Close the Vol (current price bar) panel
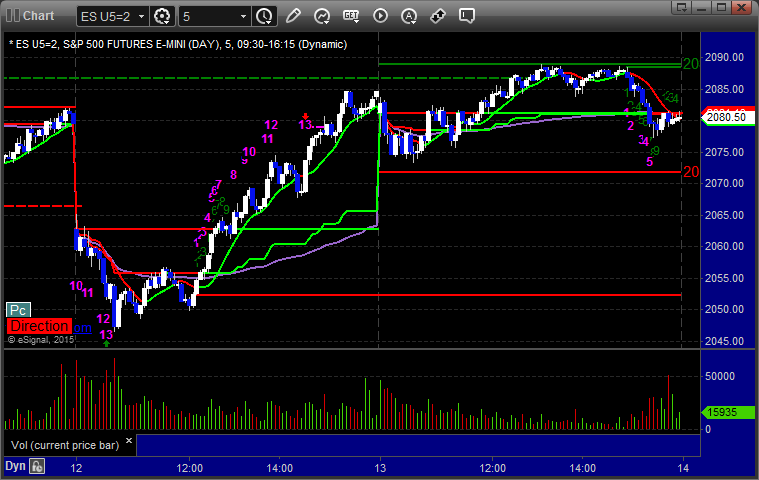 (x=129, y=440)
